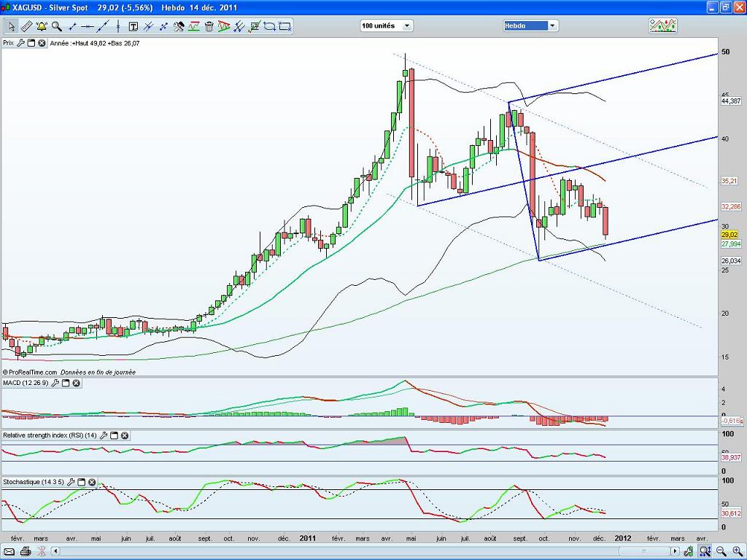Screen dimensions: 747x560
Task: Click the 38,937 RSI value label
Action: (x=731, y=457)
